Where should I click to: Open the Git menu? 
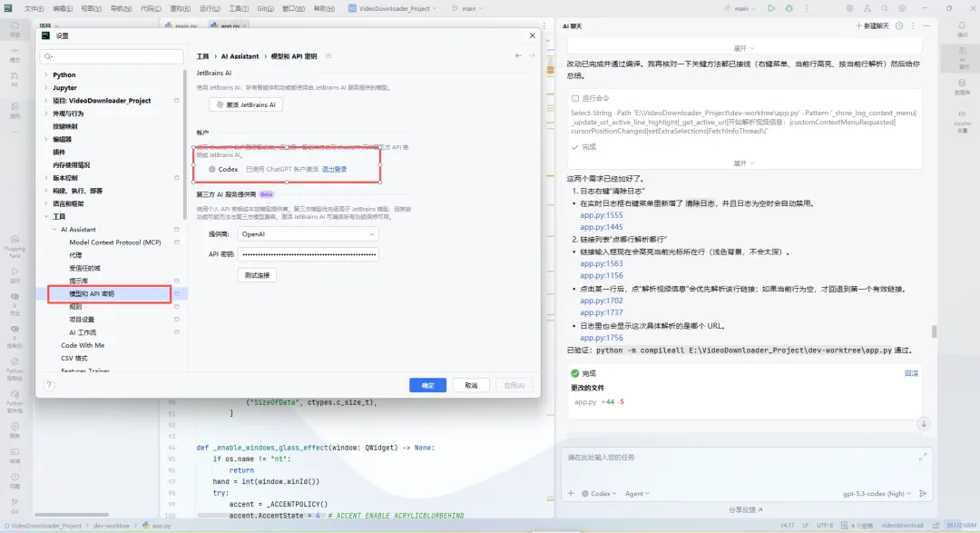point(266,9)
